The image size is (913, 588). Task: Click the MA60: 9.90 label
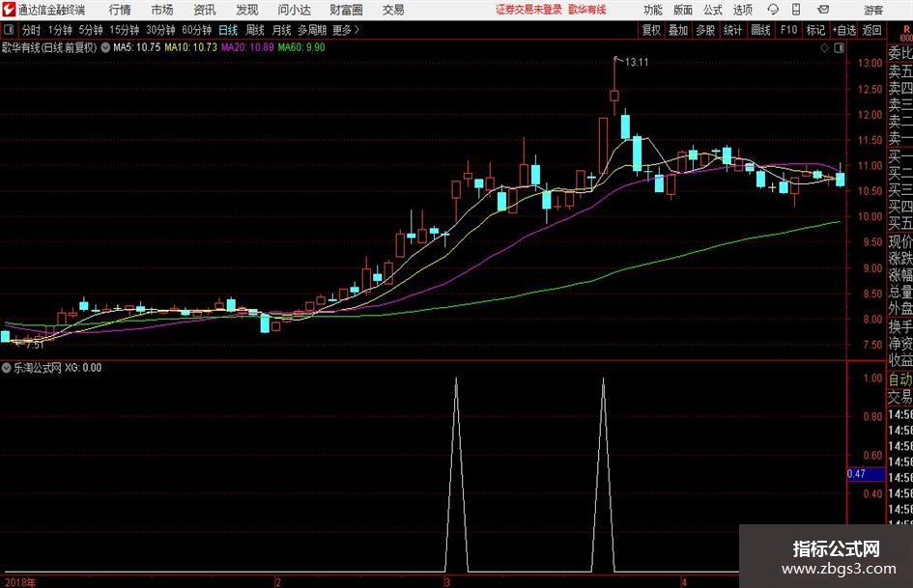[301, 47]
